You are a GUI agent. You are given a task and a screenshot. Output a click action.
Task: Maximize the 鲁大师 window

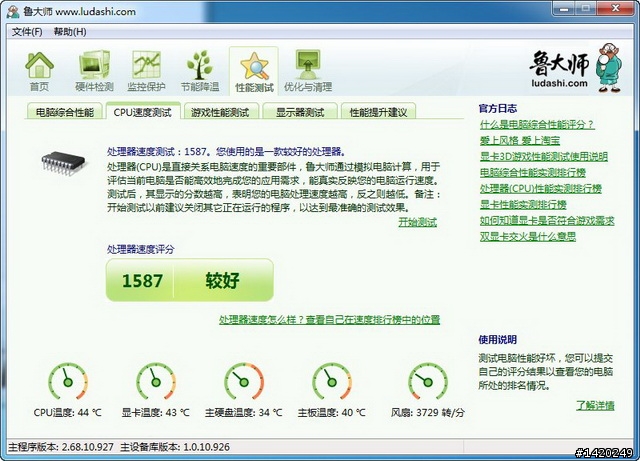click(x=586, y=8)
